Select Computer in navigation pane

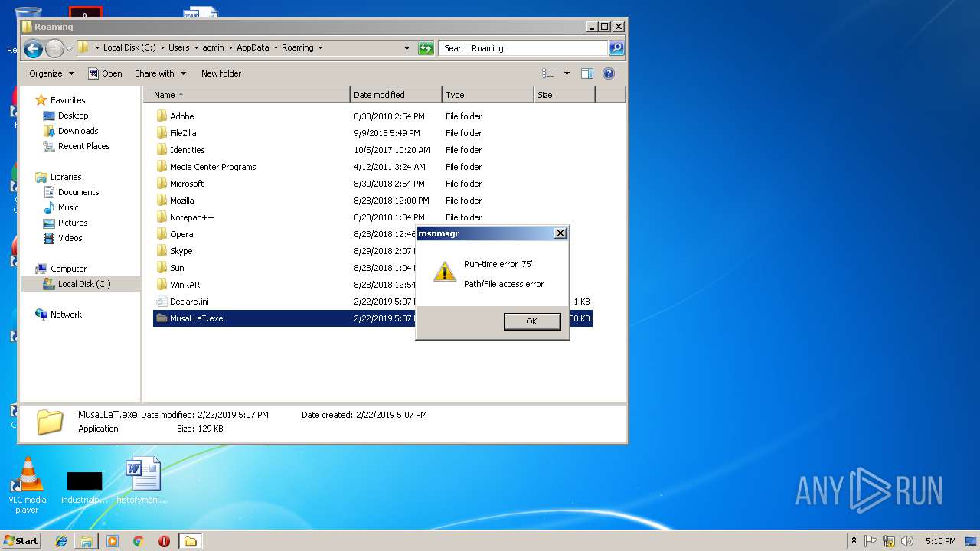tap(68, 269)
